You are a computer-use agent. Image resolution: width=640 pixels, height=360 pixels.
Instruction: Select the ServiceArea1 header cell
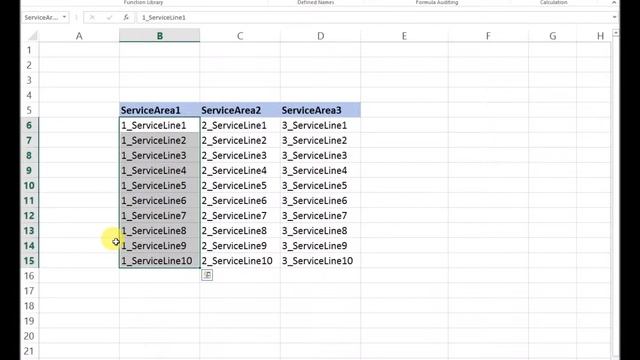click(160, 110)
